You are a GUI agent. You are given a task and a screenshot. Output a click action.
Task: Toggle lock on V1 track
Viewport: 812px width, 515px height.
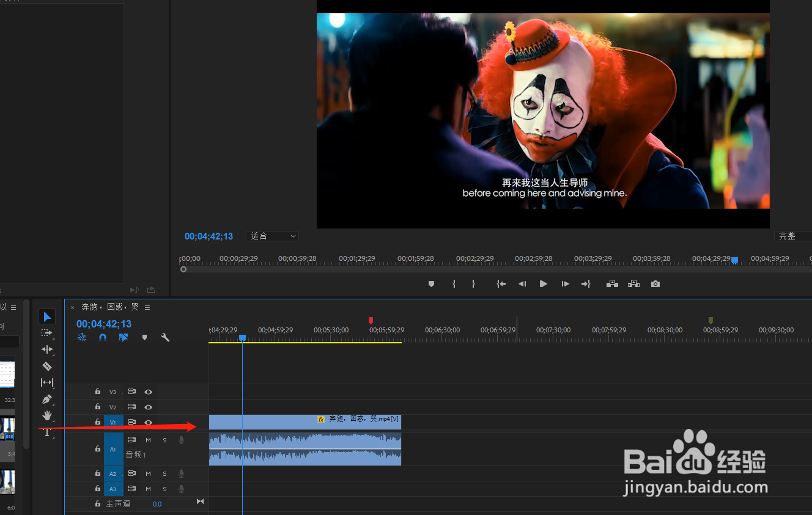(x=97, y=422)
